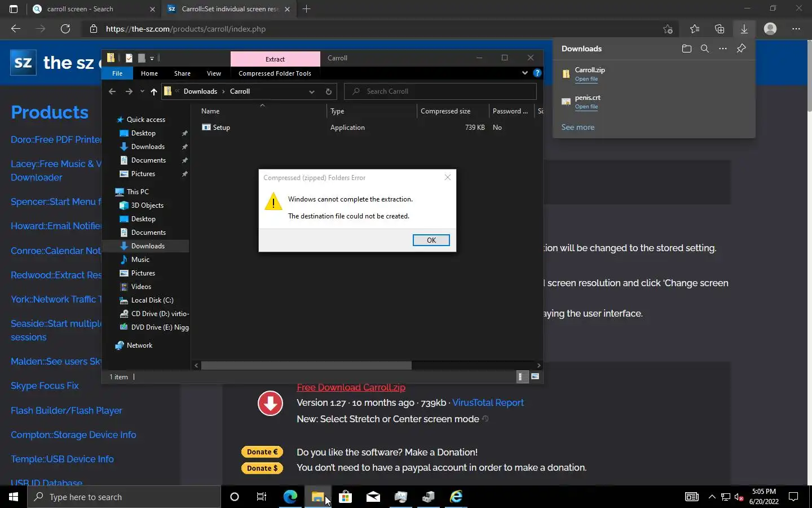Screen dimensions: 812x508
Task: Select Network in navigation pane
Action: pos(139,345)
